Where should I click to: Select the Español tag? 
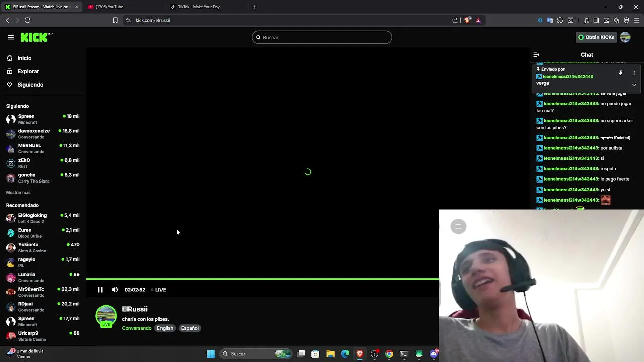tap(190, 328)
